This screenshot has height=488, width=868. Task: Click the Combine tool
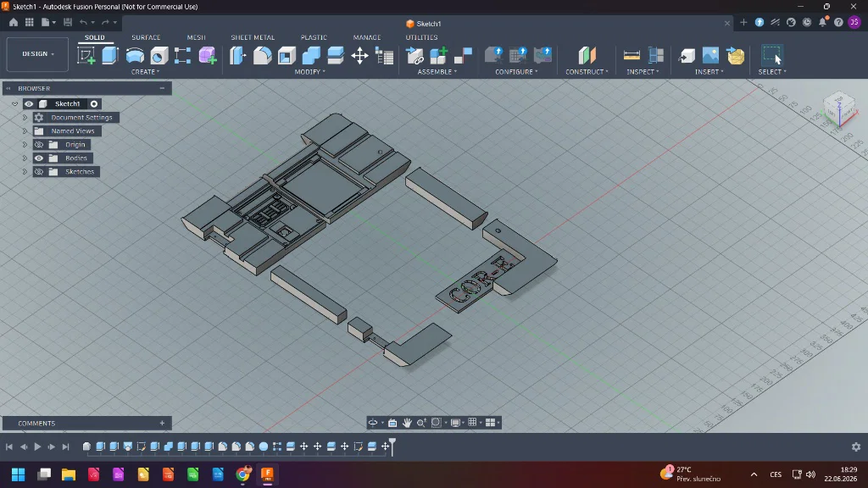[311, 55]
